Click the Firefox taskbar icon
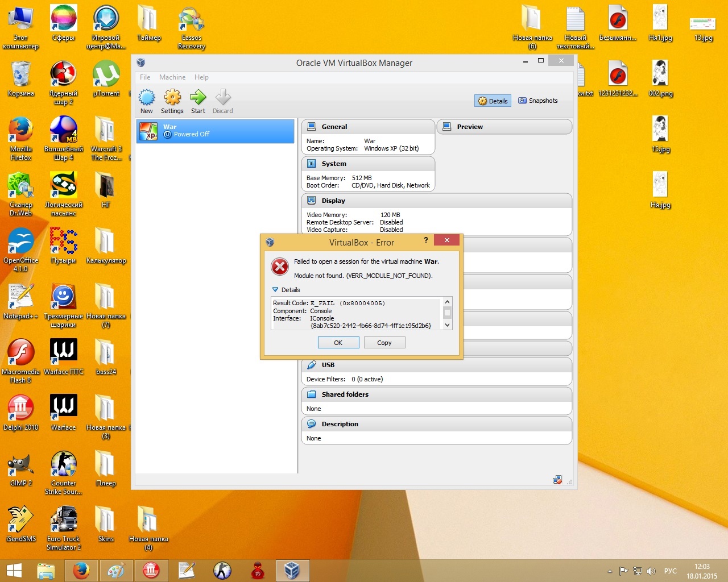The height and width of the screenshot is (582, 728). pos(81,571)
